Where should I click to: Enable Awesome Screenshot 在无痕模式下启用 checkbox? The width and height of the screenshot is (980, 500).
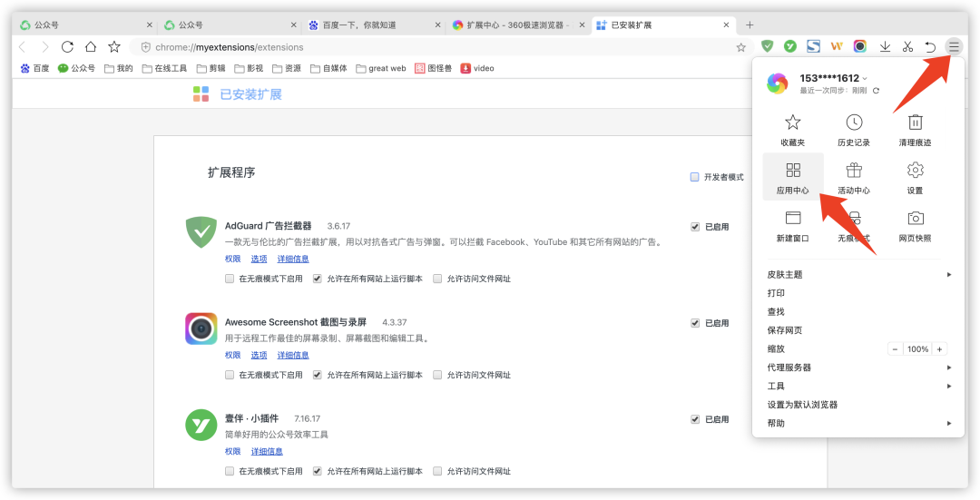pyautogui.click(x=230, y=375)
